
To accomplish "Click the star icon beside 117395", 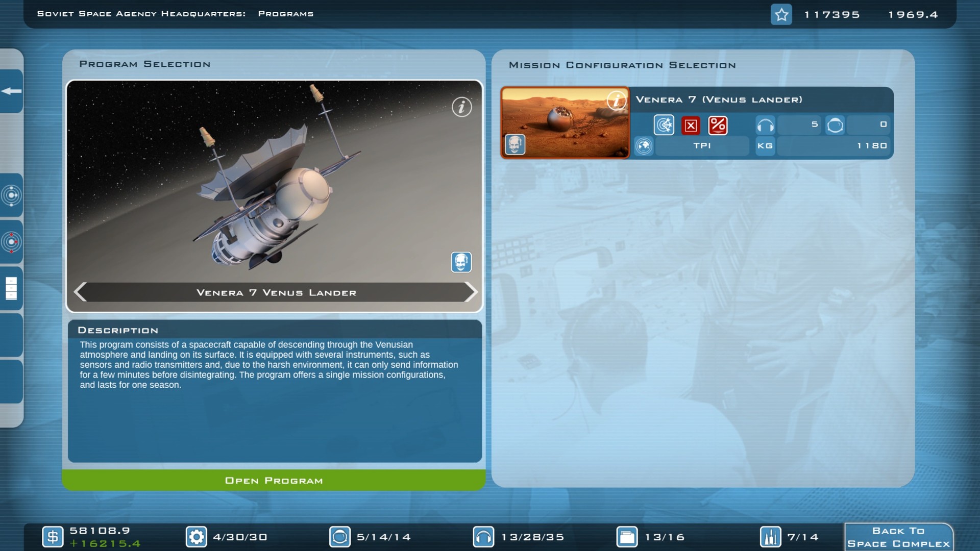I will point(781,14).
